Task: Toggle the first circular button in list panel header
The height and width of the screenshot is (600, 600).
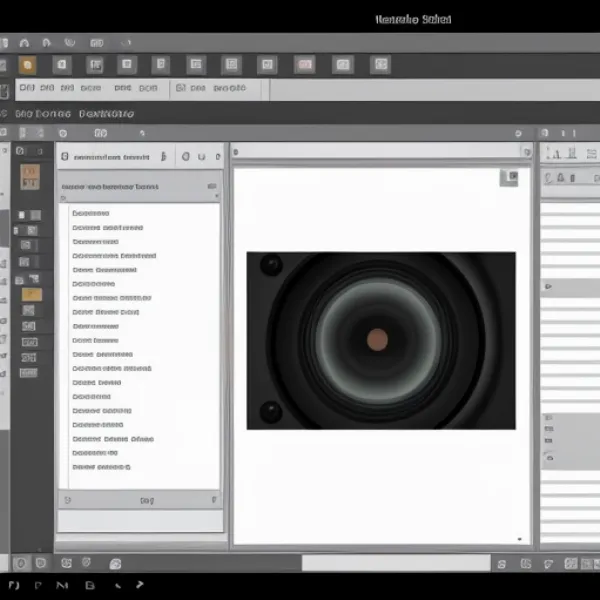Action: pos(187,157)
